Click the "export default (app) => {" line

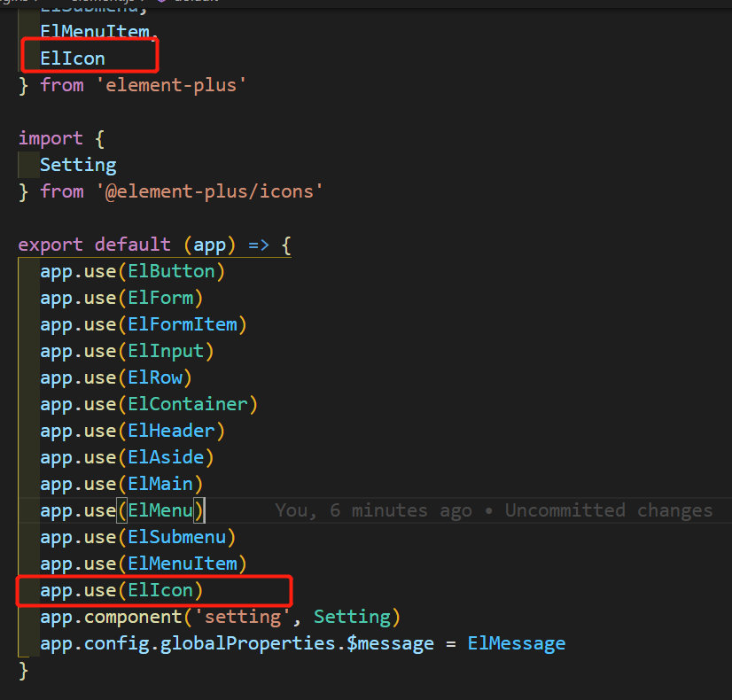(x=154, y=245)
